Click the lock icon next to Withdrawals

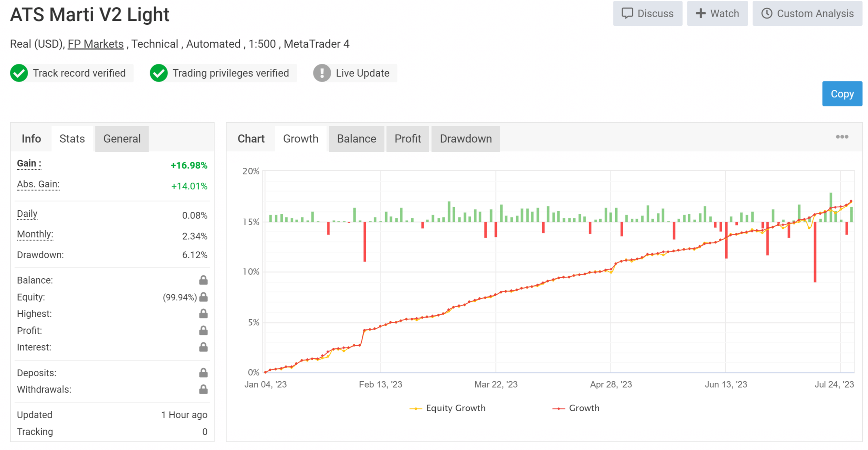tap(203, 389)
